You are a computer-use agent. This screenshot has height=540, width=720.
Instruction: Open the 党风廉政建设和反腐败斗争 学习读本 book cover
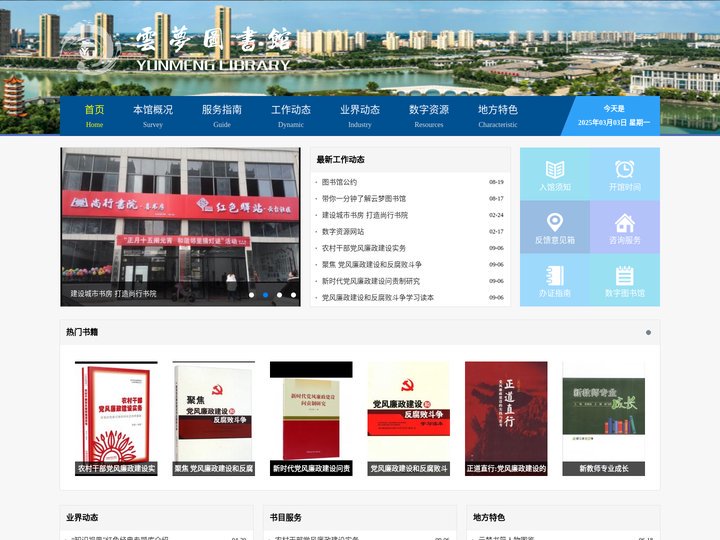409,418
